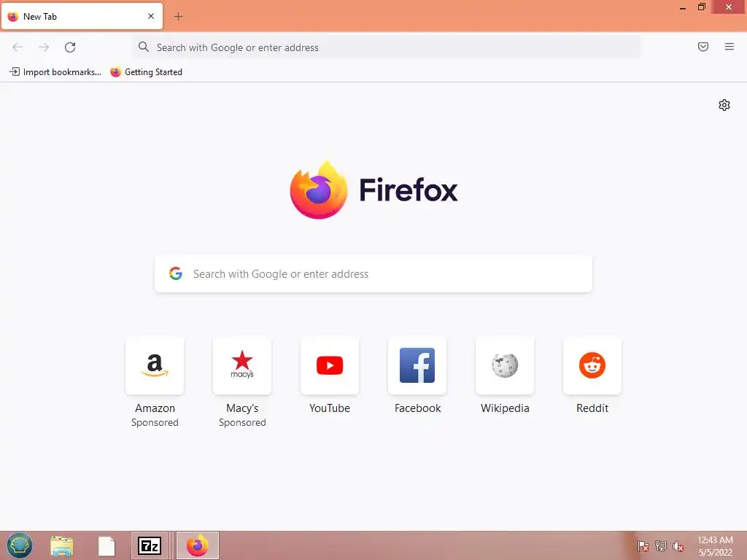Open muted volume tray icon
Image resolution: width=747 pixels, height=560 pixels.
point(678,546)
